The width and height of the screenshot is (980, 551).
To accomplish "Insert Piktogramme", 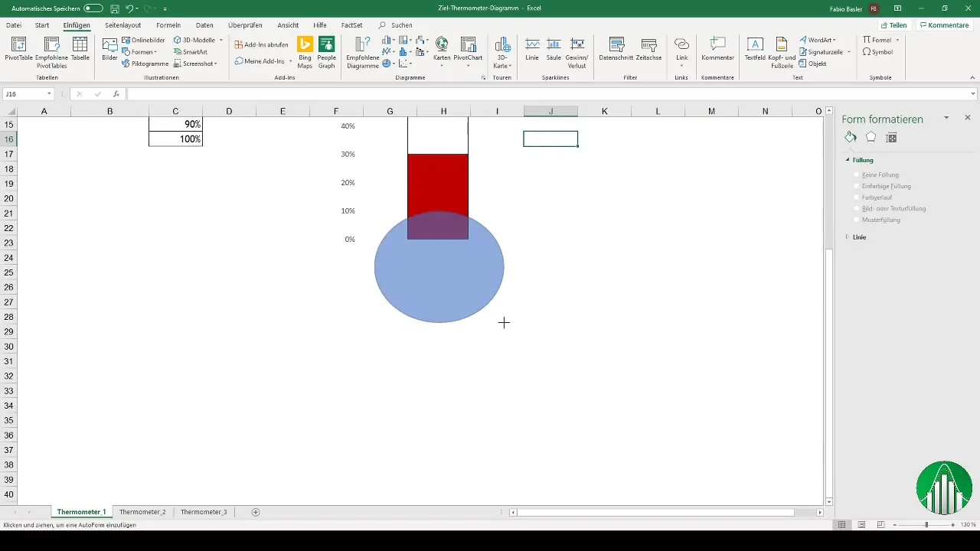I will (145, 64).
